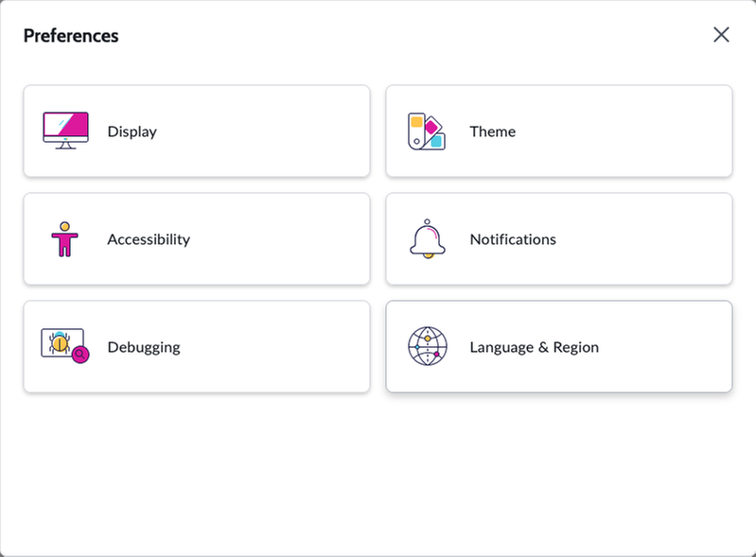Click the globe Language & Region icon
Screen dimensions: 756x557
[427, 346]
